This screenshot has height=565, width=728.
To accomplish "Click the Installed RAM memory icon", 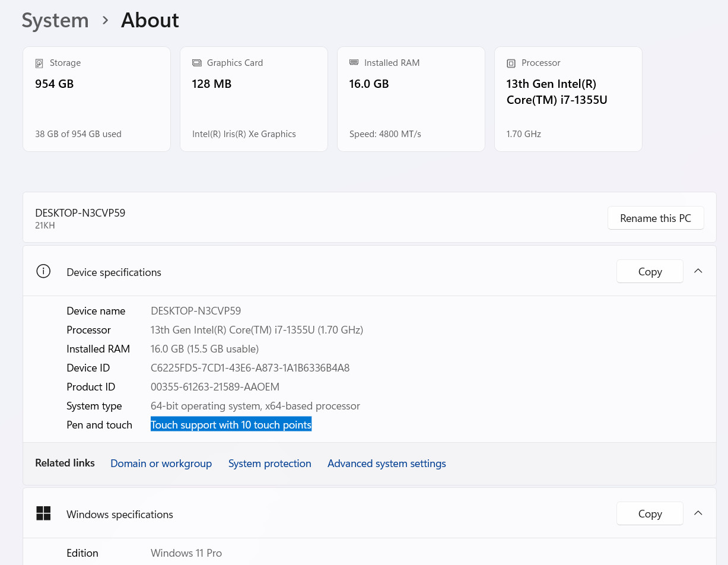I will [354, 62].
